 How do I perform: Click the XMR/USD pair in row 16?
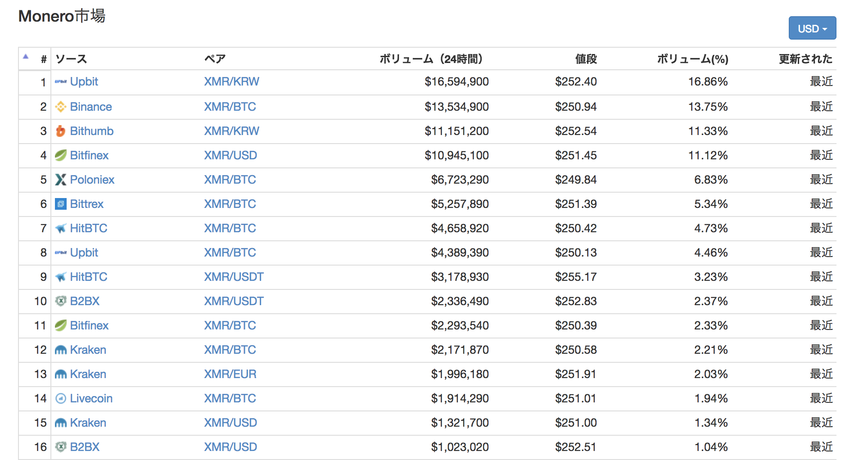pyautogui.click(x=231, y=447)
